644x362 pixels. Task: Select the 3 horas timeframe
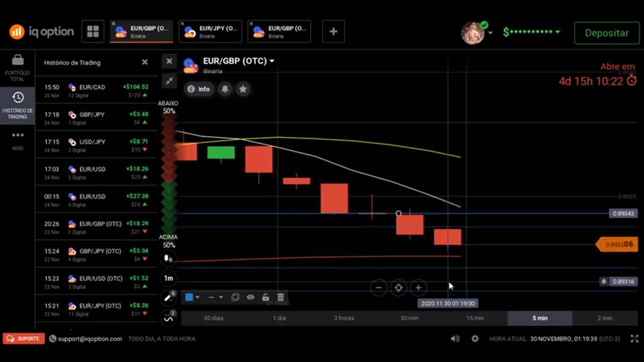(x=344, y=318)
